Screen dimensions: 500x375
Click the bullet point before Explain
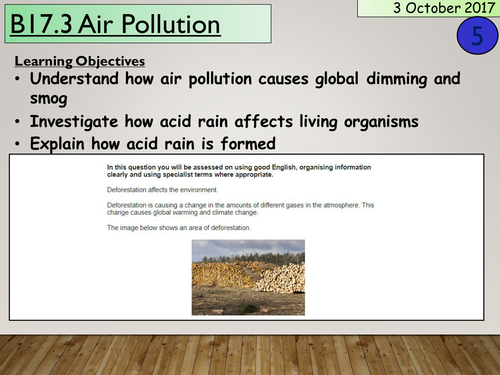pos(17,144)
